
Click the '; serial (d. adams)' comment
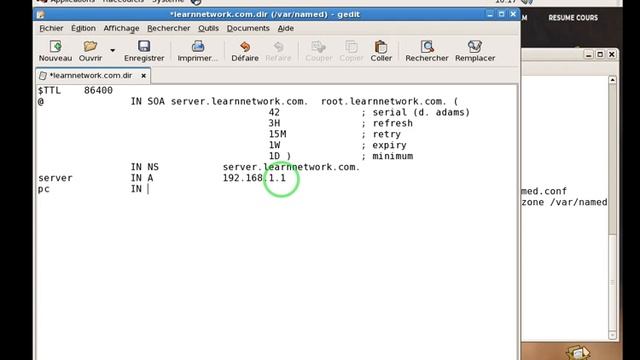click(416, 112)
